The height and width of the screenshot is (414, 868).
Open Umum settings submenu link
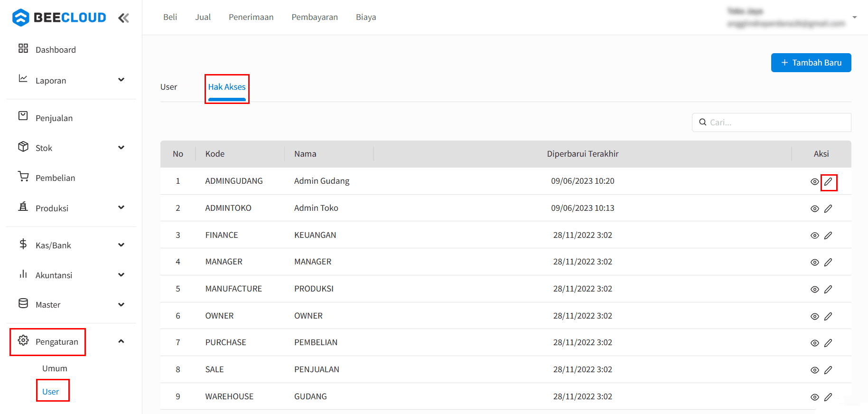(55, 368)
